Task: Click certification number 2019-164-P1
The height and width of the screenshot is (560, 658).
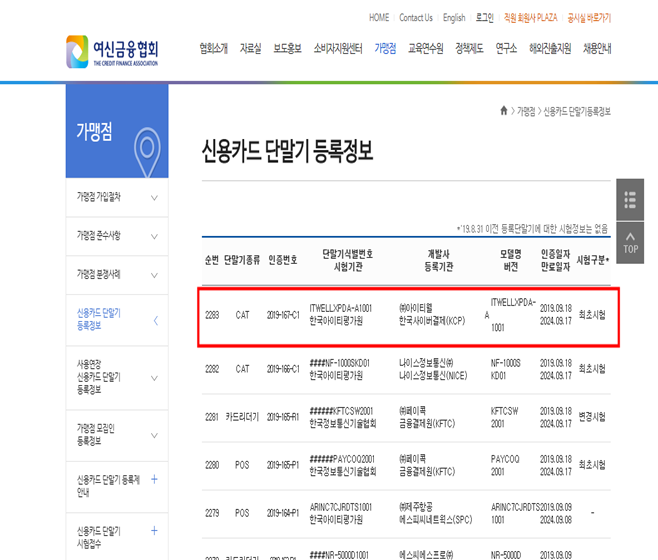Action: (x=283, y=513)
